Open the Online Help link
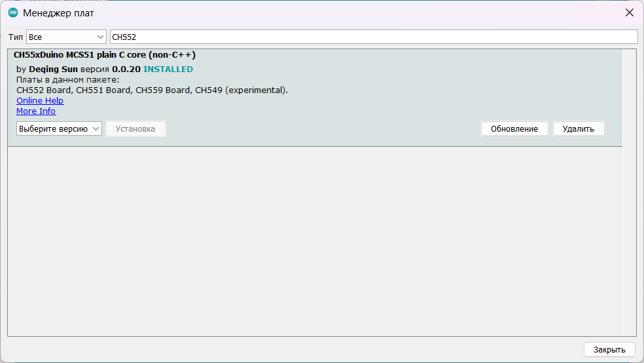 (x=40, y=101)
